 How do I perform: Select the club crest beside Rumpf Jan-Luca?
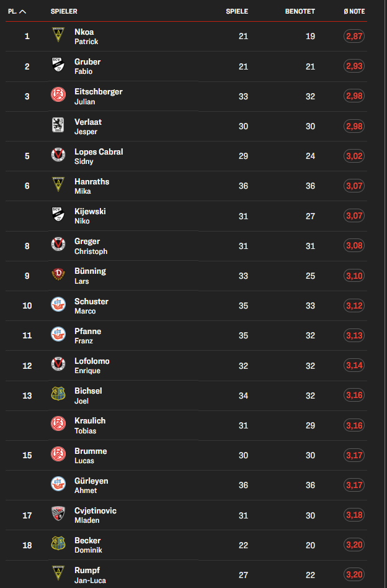point(58,574)
